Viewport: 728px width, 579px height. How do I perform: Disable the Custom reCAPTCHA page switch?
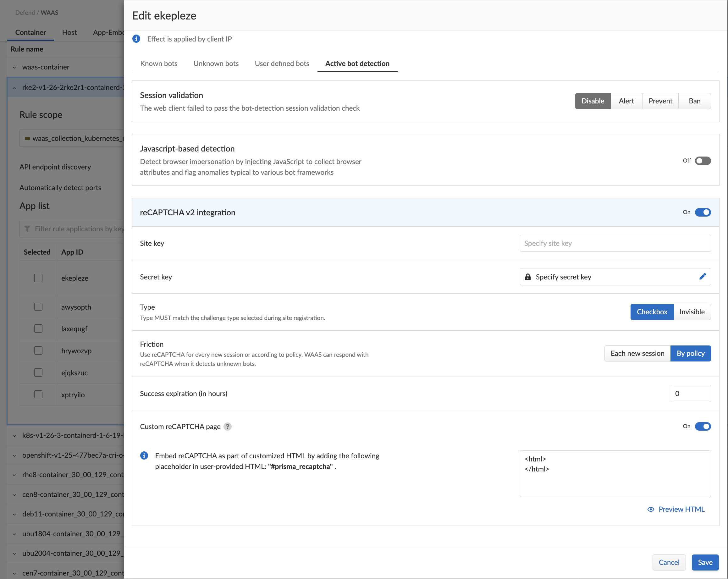[x=702, y=427]
